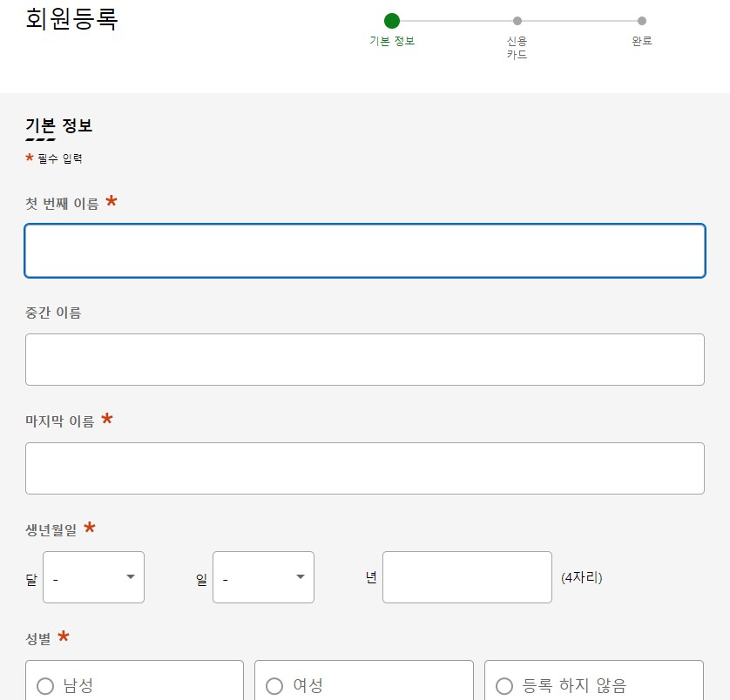The height and width of the screenshot is (700, 730).
Task: Click the 년 (year) input field
Action: point(468,577)
